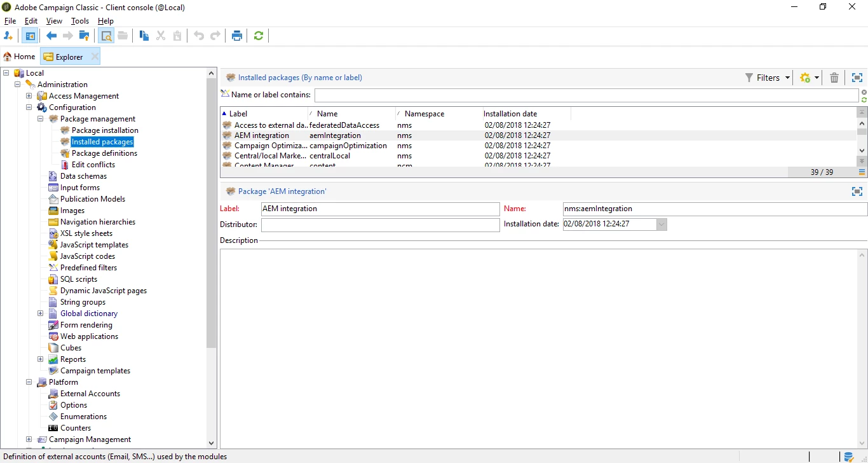
Task: Sort list by Namespace column header
Action: (439, 114)
